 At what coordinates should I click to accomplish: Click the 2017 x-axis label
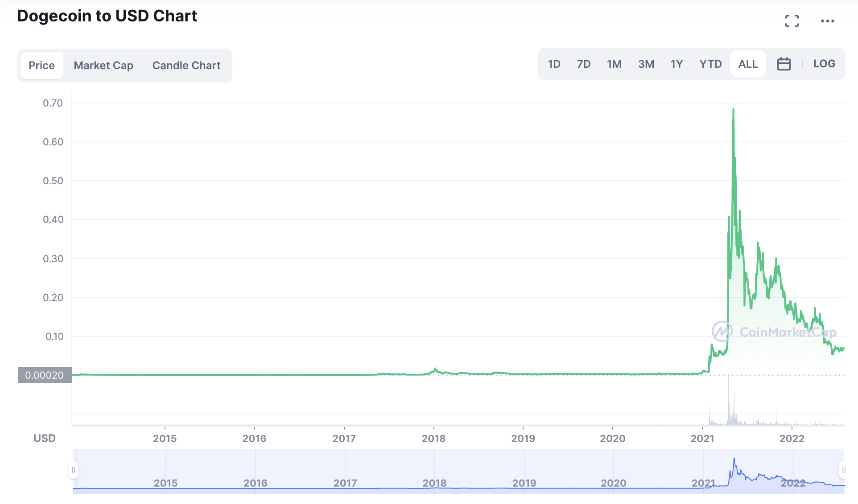click(344, 438)
